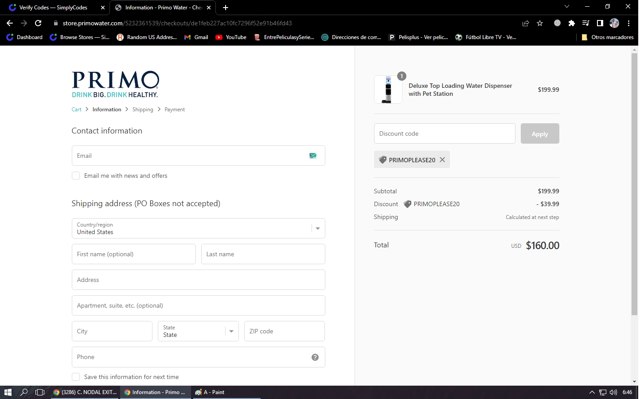The image size is (640, 399).
Task: Click the $160.00 total amount
Action: pos(542,245)
